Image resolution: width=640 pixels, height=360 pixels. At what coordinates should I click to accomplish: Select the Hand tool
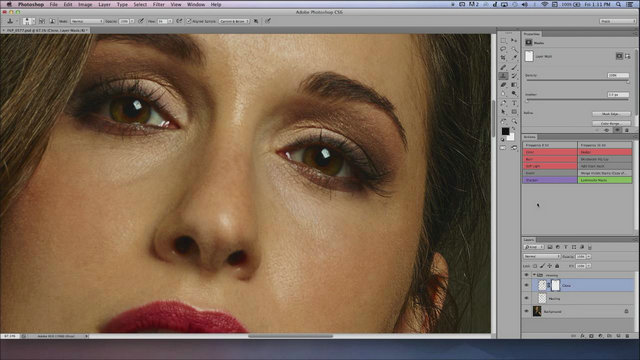504,121
